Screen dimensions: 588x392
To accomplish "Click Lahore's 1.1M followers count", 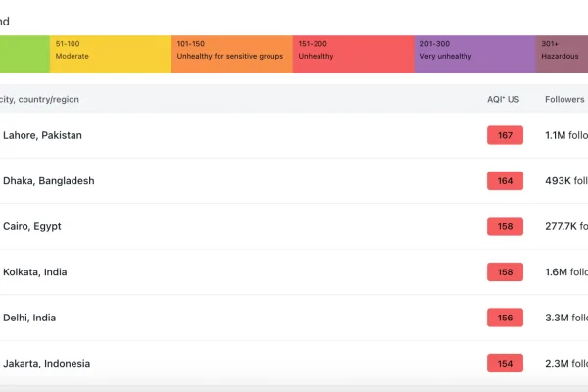I will click(566, 135).
